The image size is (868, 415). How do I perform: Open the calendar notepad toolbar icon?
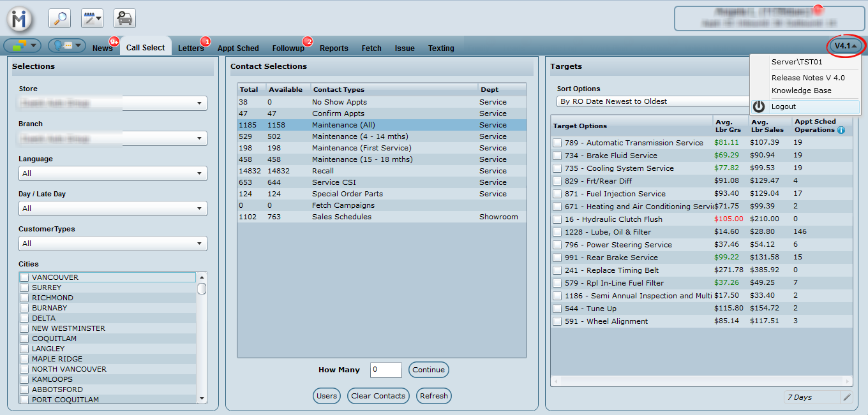click(92, 18)
